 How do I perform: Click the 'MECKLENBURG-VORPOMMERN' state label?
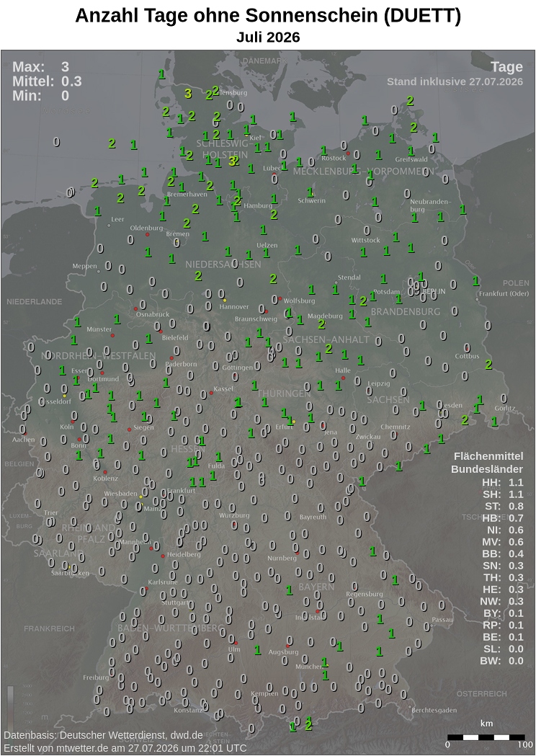coord(363,172)
